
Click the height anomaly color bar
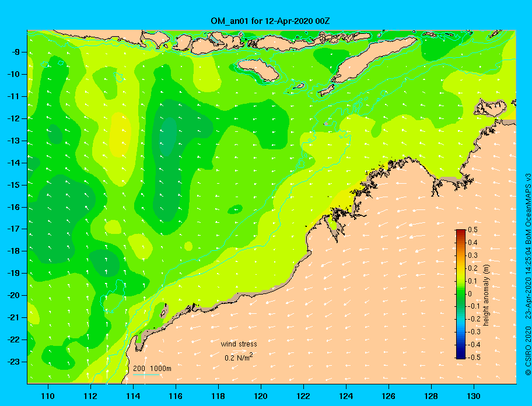461,294
